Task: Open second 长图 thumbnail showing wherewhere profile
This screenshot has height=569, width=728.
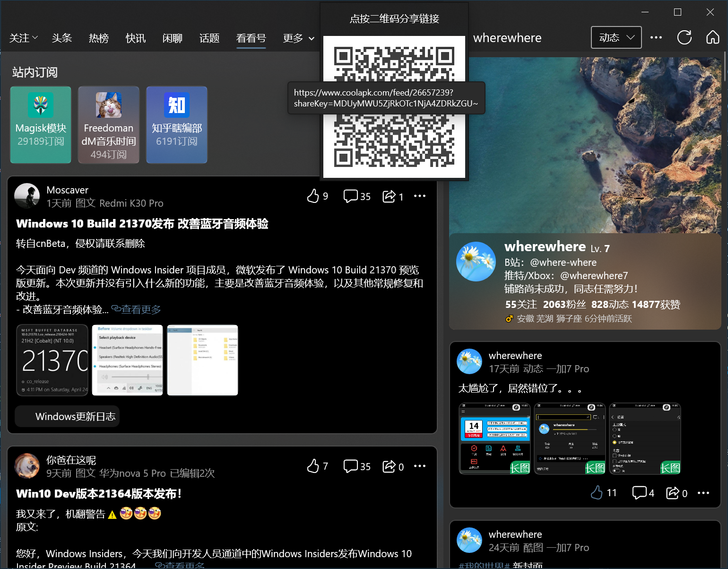Action: (570, 438)
